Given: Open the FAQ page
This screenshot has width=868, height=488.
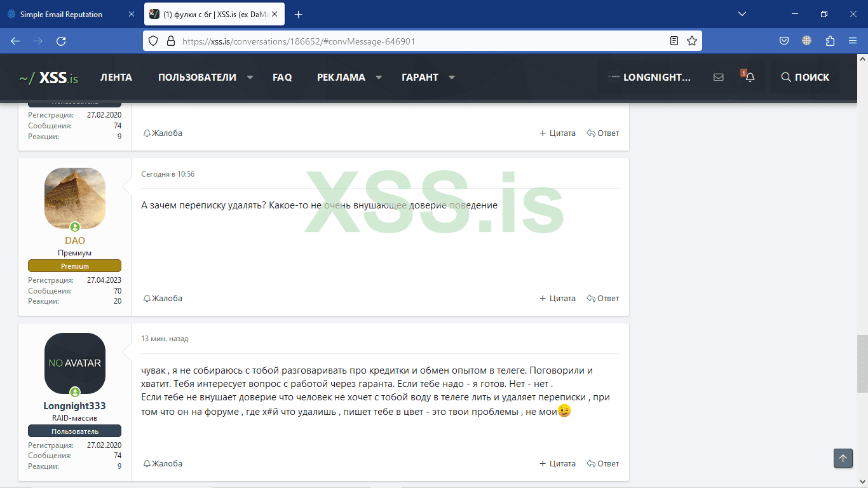Looking at the screenshot, I should (x=282, y=78).
